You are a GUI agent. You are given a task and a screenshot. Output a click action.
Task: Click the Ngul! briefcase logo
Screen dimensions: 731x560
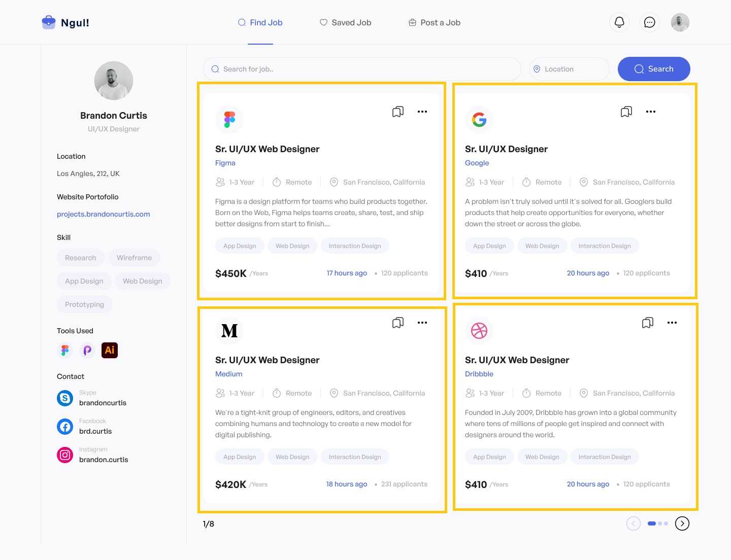49,22
